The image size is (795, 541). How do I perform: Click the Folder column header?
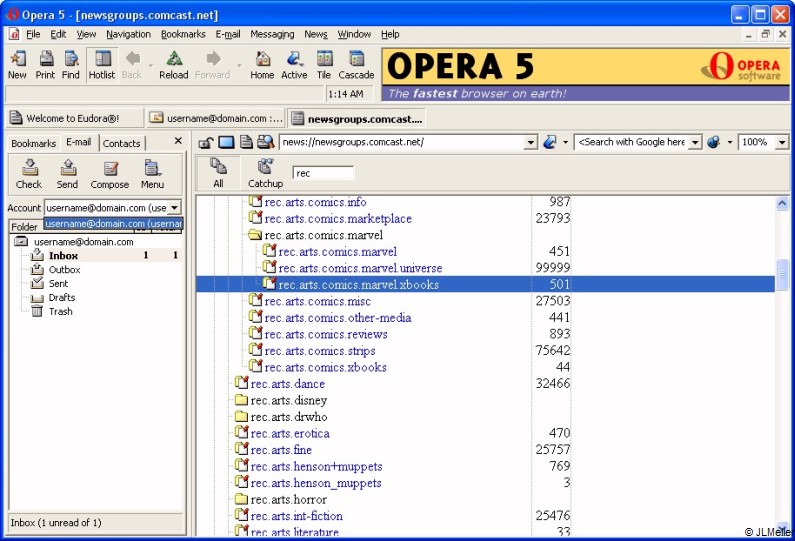click(24, 227)
